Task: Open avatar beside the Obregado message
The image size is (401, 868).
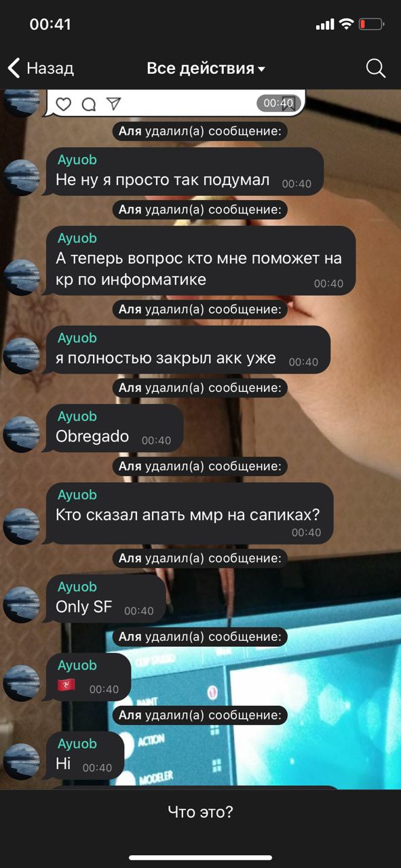Action: 22,434
